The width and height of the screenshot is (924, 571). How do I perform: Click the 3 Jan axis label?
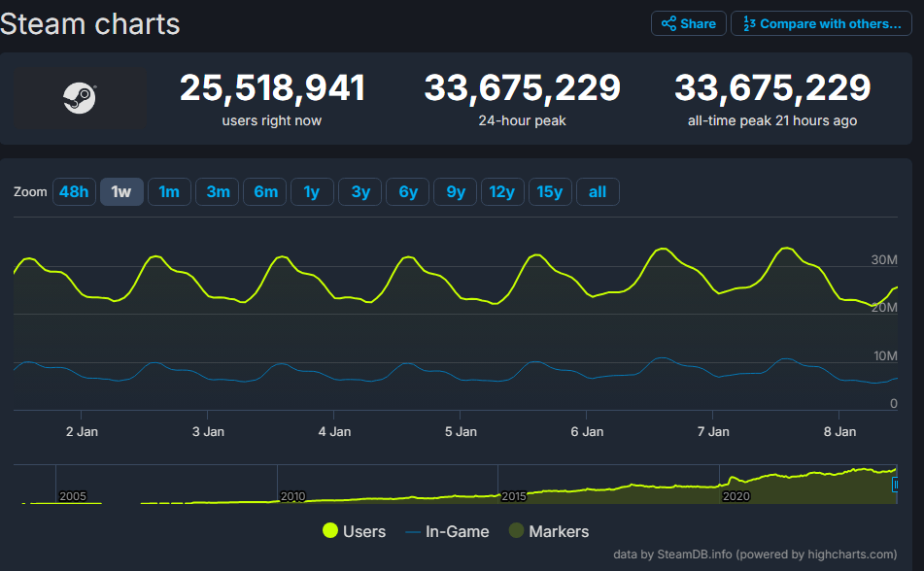[208, 432]
